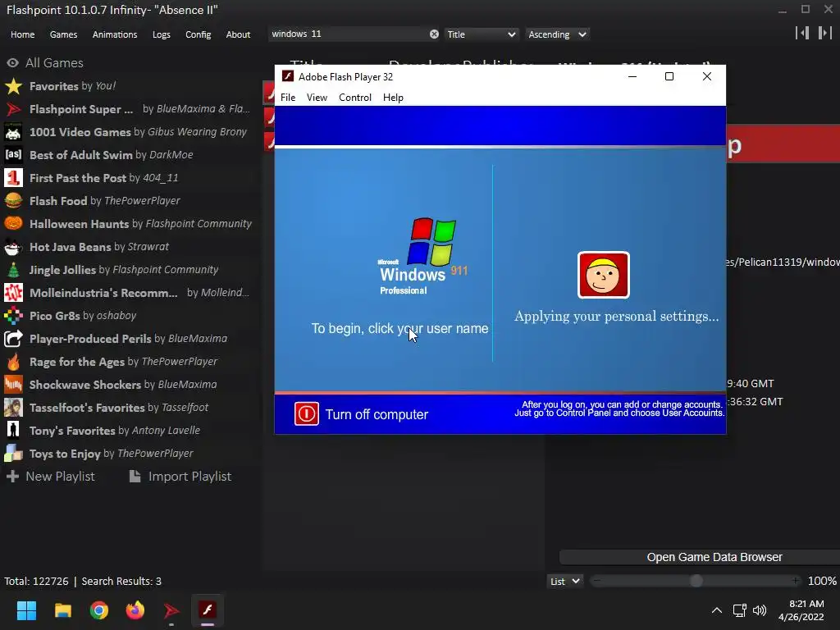Click the Halloween Haunts pumpkin icon

[x=13, y=224]
